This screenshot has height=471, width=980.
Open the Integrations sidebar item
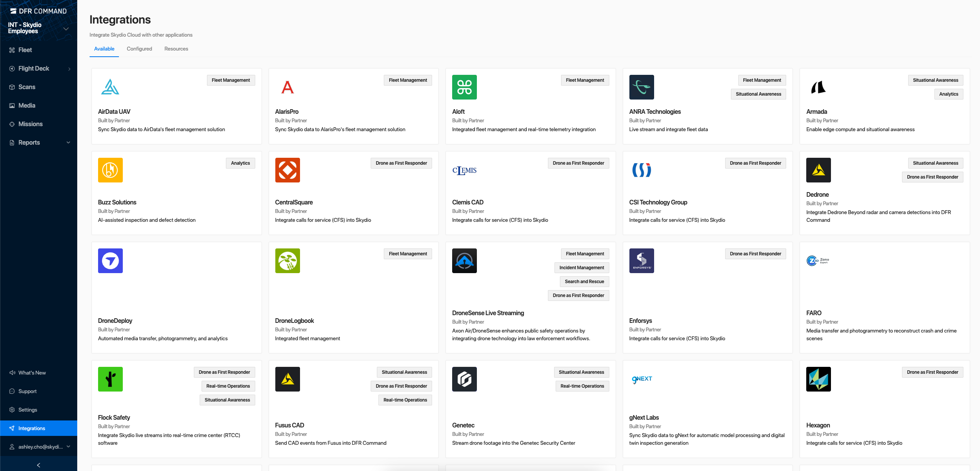pyautogui.click(x=39, y=428)
